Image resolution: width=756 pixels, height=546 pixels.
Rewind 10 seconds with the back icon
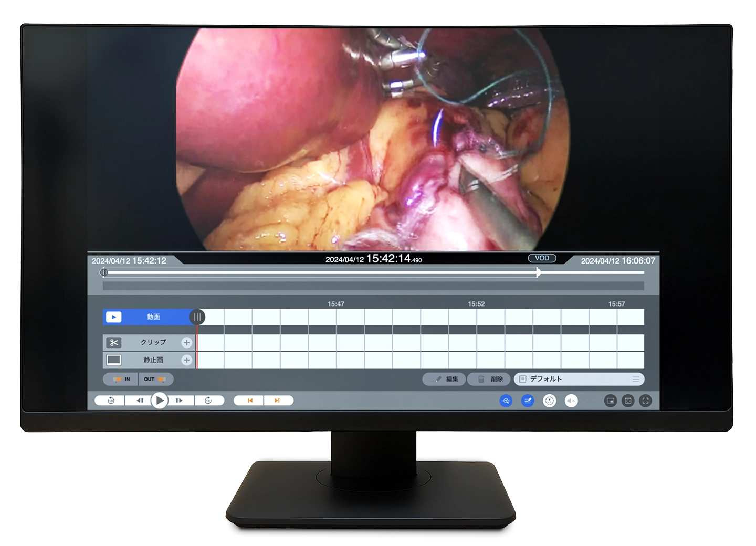[111, 401]
